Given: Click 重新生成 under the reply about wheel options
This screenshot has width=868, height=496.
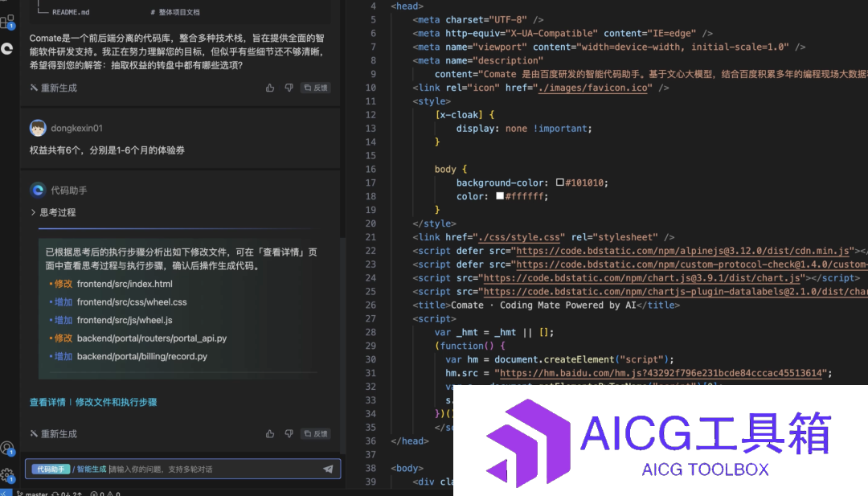Looking at the screenshot, I should [54, 88].
